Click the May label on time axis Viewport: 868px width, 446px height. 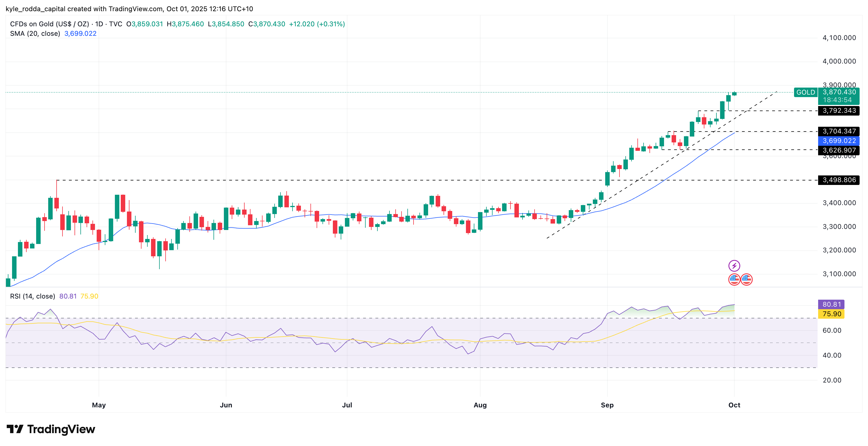tap(99, 405)
